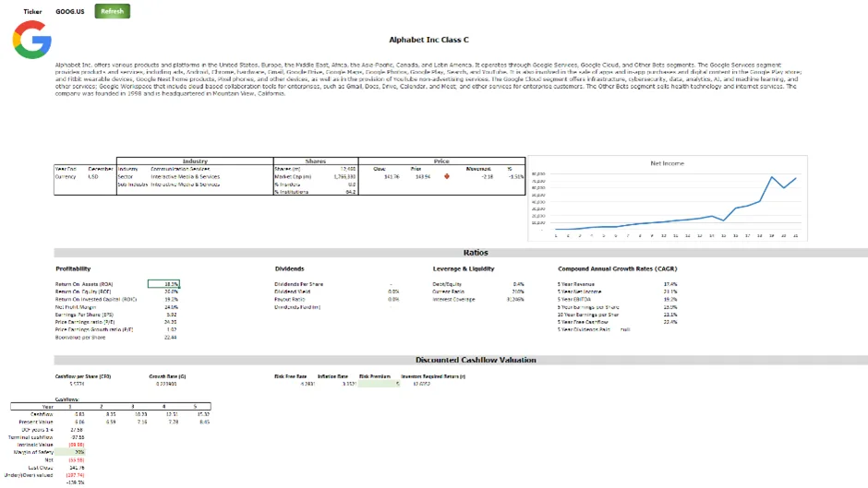Click the Return On Invested Capital label

tap(96, 299)
